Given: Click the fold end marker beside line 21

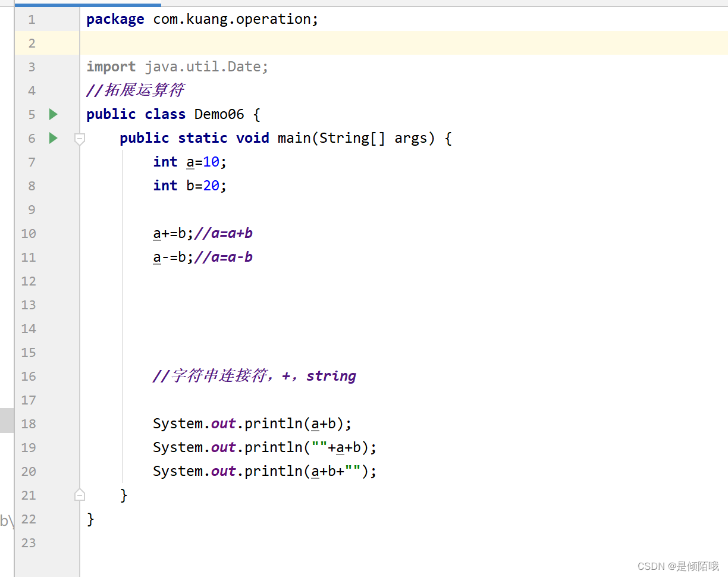Looking at the screenshot, I should point(80,495).
